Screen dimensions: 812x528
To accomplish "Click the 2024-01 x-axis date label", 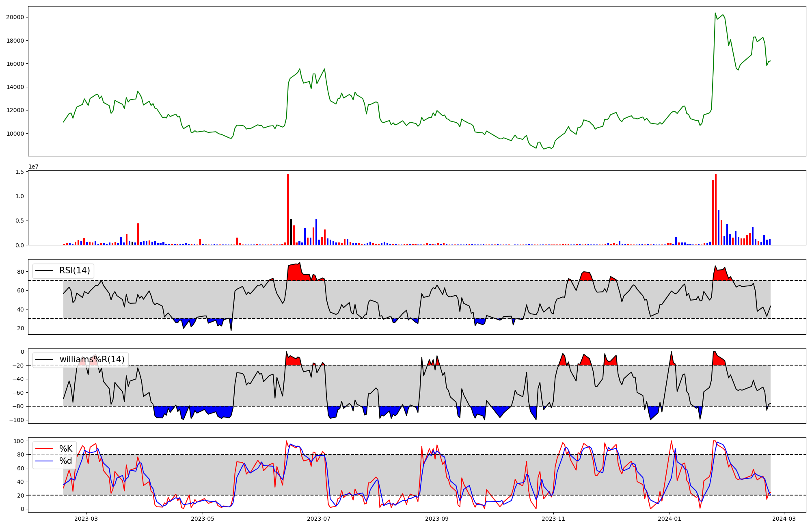I will coord(669,519).
